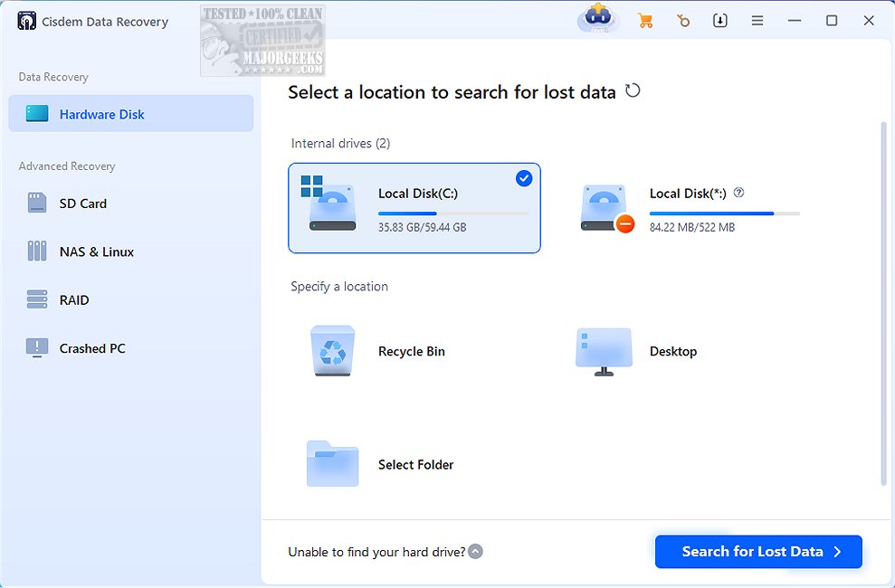Select the Recycle Bin location icon
The width and height of the screenshot is (895, 588).
point(333,351)
